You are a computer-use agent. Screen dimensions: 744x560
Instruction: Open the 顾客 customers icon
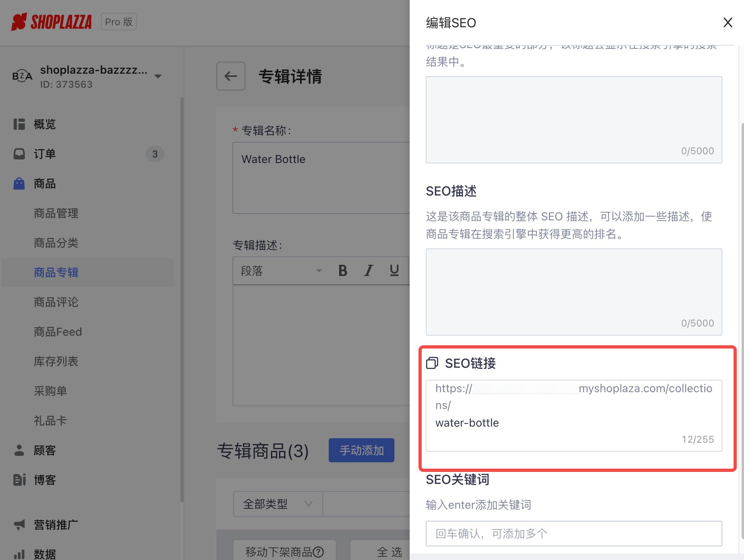[x=19, y=450]
